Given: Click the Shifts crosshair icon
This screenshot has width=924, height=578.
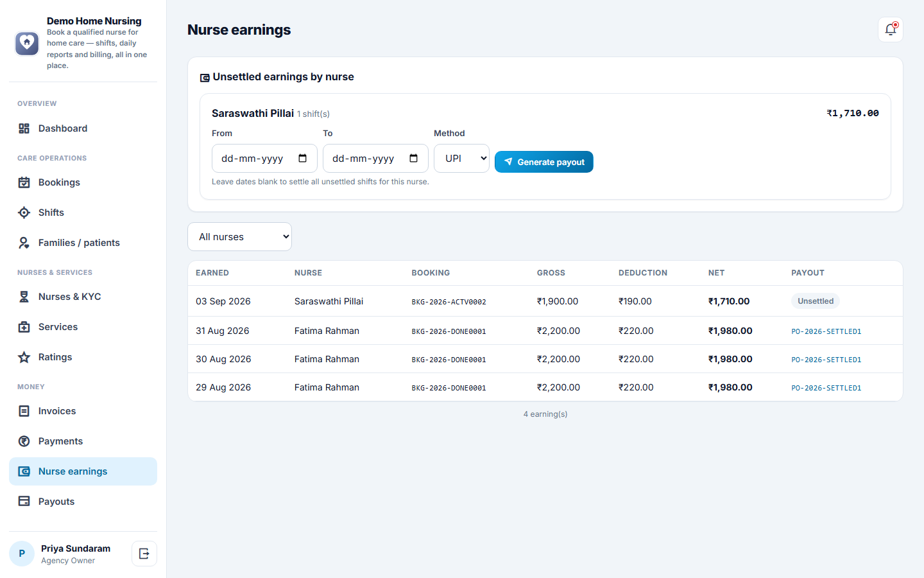Looking at the screenshot, I should (x=24, y=213).
